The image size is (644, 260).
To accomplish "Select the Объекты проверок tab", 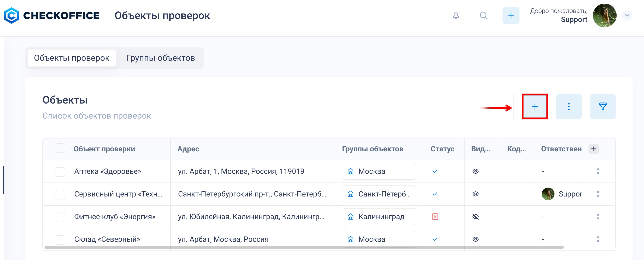I will click(x=72, y=58).
